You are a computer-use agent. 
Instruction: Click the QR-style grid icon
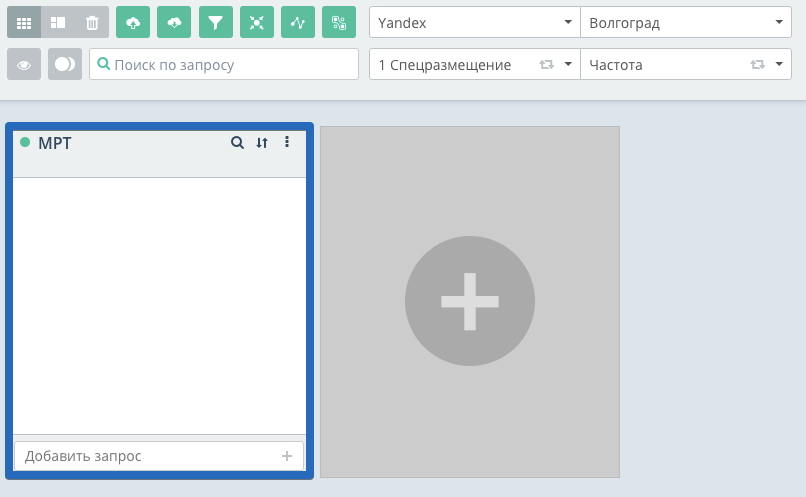tap(339, 22)
